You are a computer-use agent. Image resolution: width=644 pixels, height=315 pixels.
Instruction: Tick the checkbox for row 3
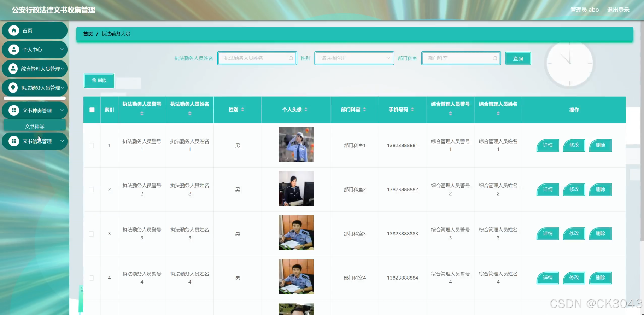(91, 234)
